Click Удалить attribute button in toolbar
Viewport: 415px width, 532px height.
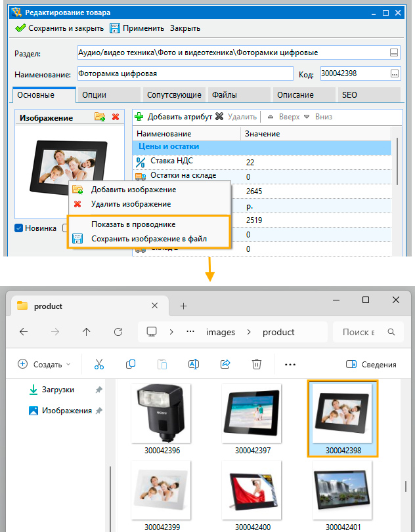(x=236, y=117)
